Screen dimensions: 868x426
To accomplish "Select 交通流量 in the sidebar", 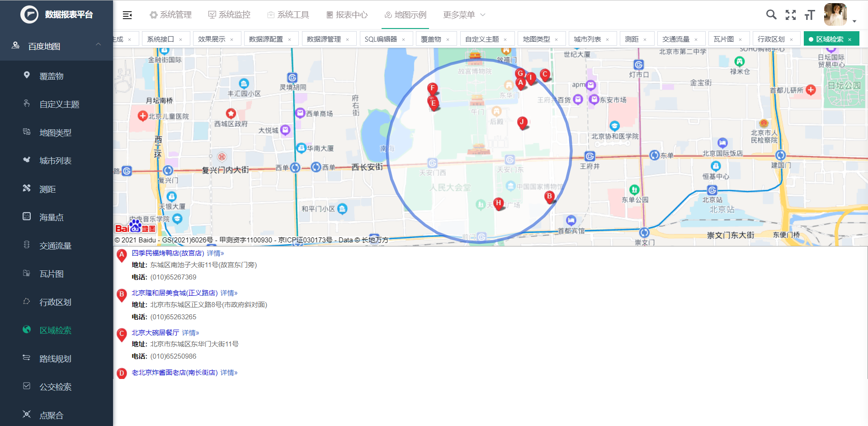I will coord(55,245).
